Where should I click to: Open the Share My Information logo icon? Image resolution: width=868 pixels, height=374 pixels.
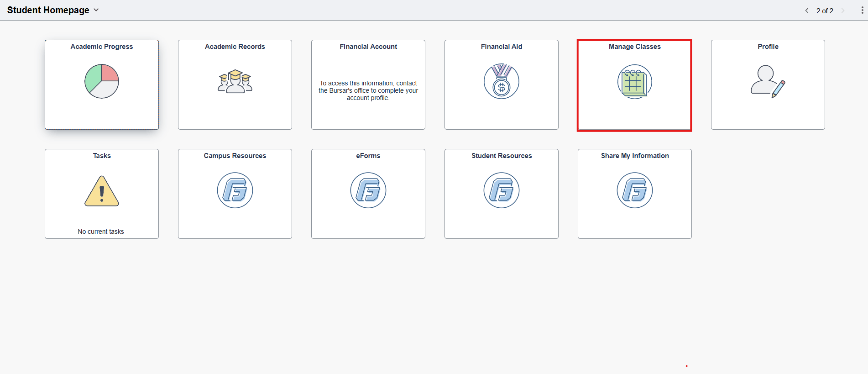(635, 190)
